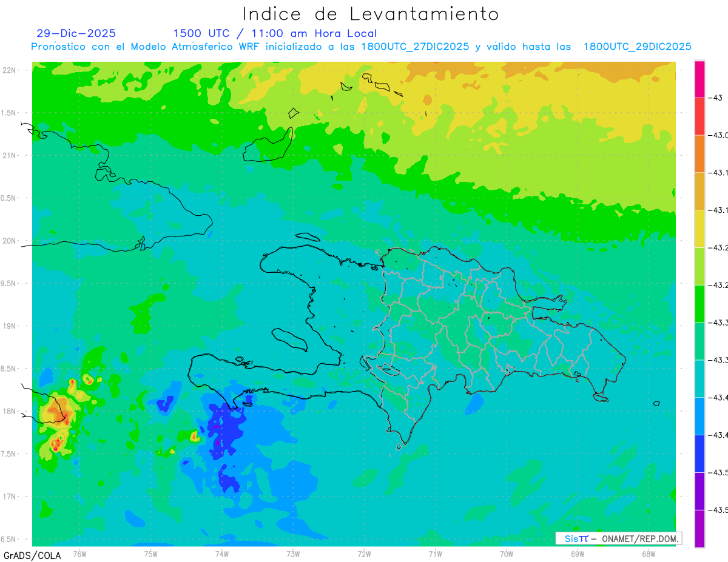The image size is (728, 562).
Task: Click the yellow swatch in the color scale
Action: click(x=699, y=229)
